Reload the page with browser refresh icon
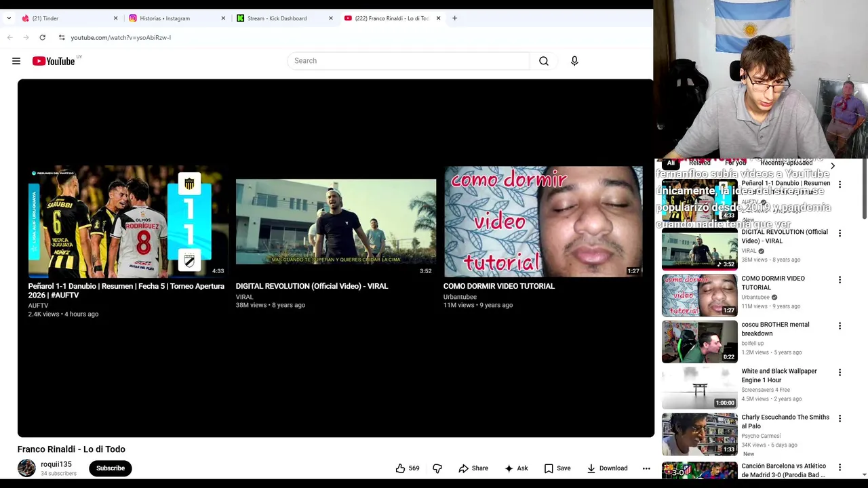Screen dimensions: 868x488 click(x=42, y=37)
